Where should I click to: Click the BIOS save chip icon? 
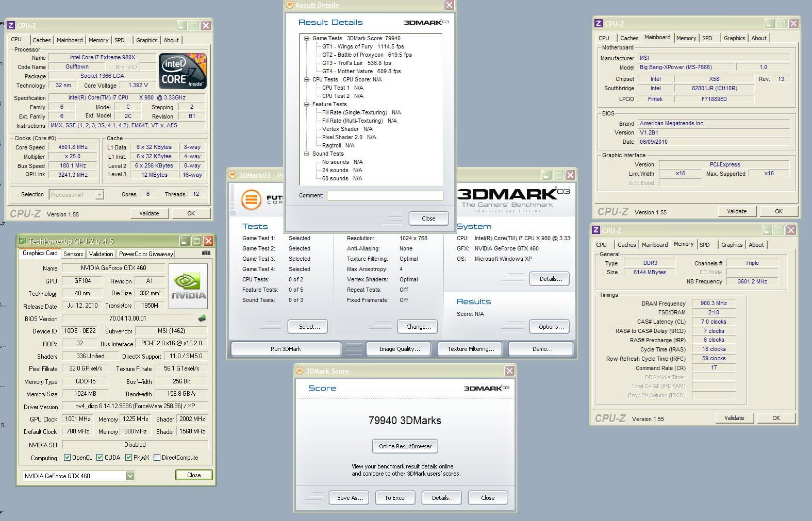[x=202, y=318]
